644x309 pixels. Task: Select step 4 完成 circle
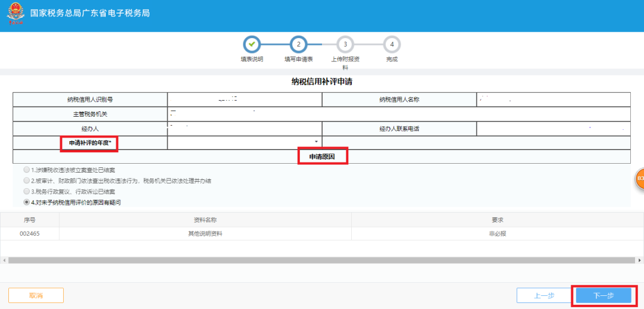coord(392,44)
